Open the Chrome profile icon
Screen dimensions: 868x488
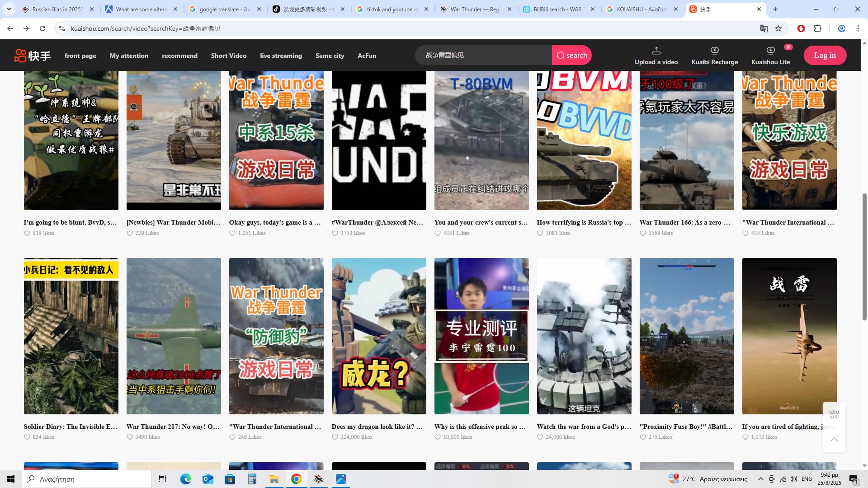(x=842, y=28)
